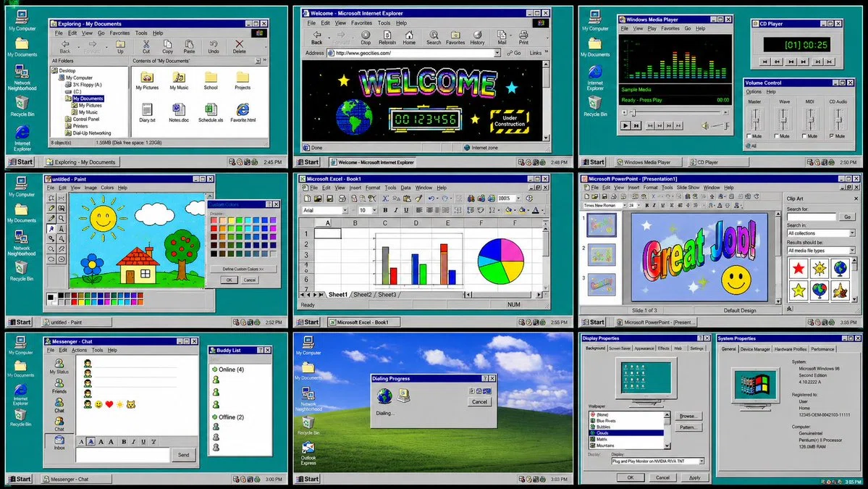Toggle Mute under MIDI volume
868x489 pixels.
[x=804, y=135]
